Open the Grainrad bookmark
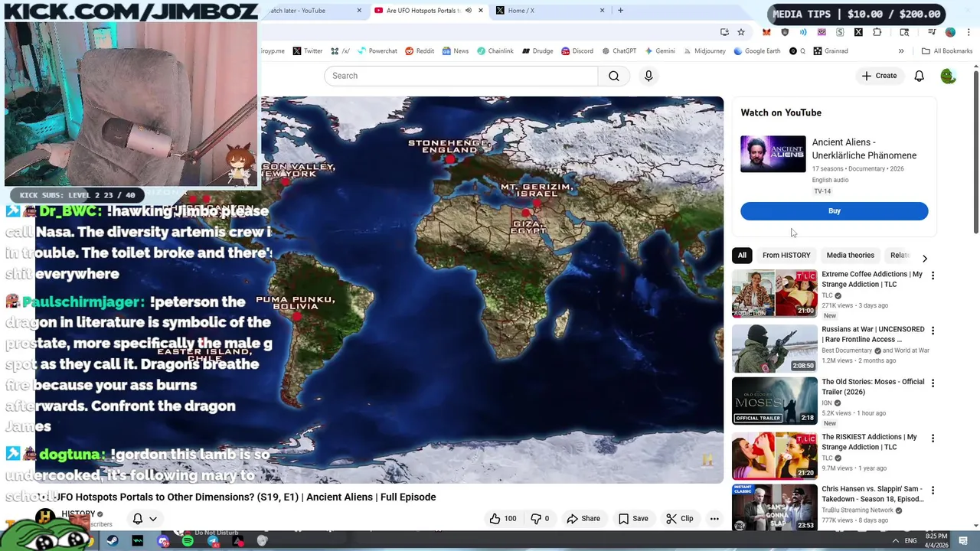The height and width of the screenshot is (551, 980). coord(831,51)
